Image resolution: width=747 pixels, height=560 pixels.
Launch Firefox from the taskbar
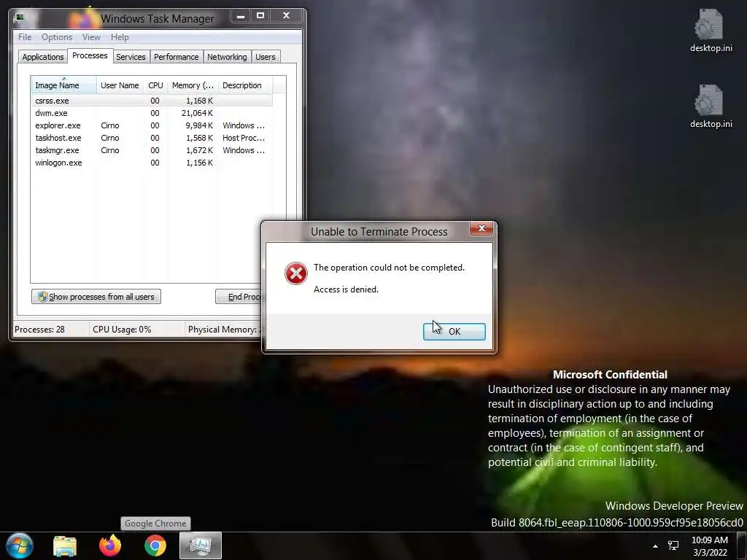[110, 545]
